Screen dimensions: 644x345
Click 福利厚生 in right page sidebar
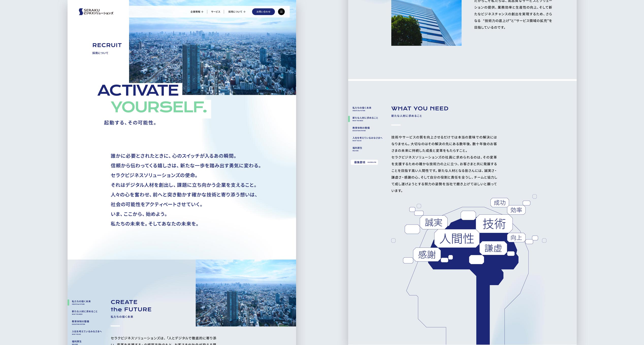pyautogui.click(x=357, y=149)
